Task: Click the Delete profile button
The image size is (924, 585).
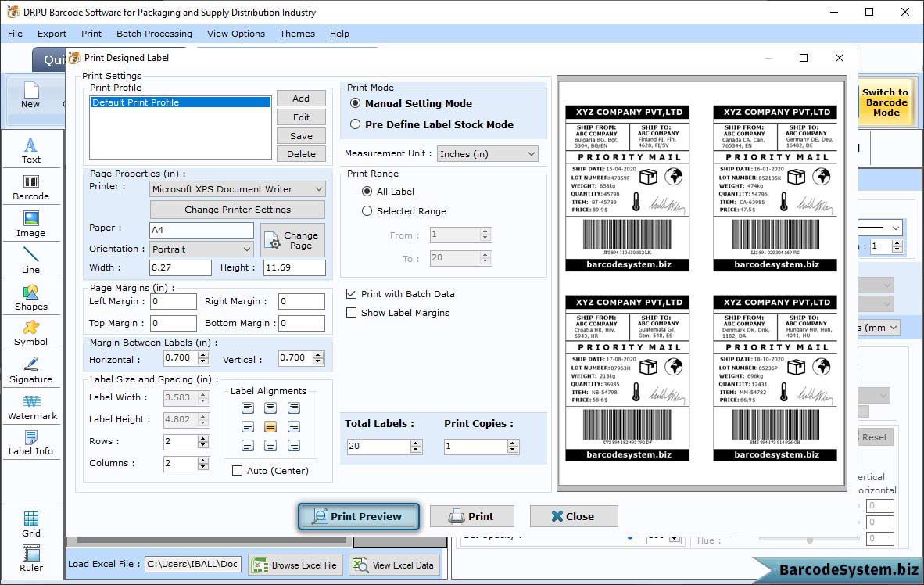Action: point(301,154)
